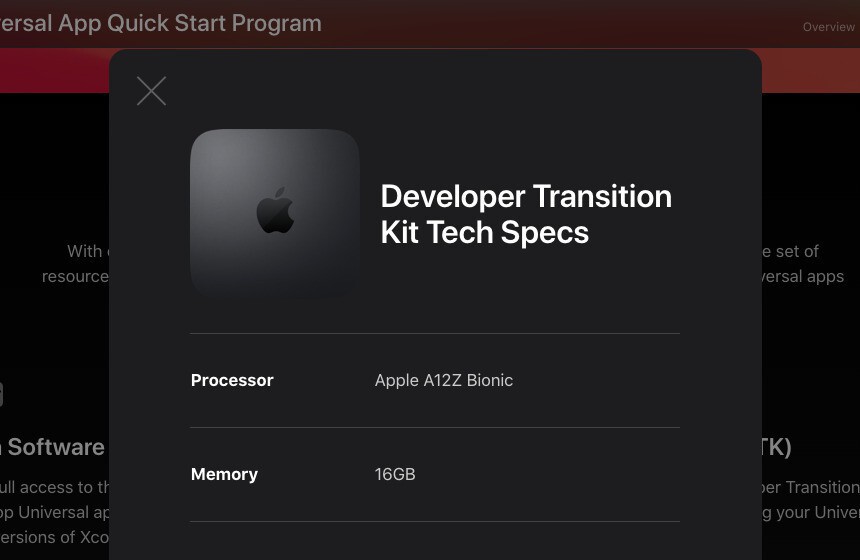Click the "ull access to th" text line

(55, 487)
